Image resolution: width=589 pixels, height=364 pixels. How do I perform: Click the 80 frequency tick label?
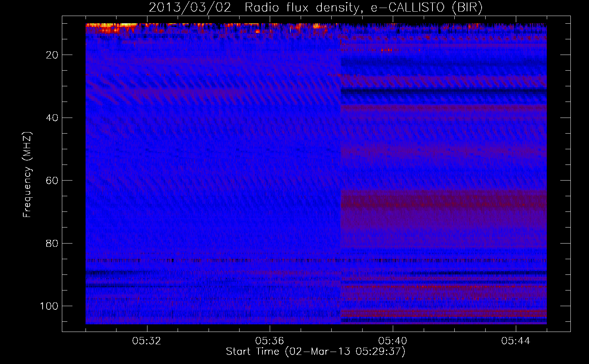click(x=52, y=244)
